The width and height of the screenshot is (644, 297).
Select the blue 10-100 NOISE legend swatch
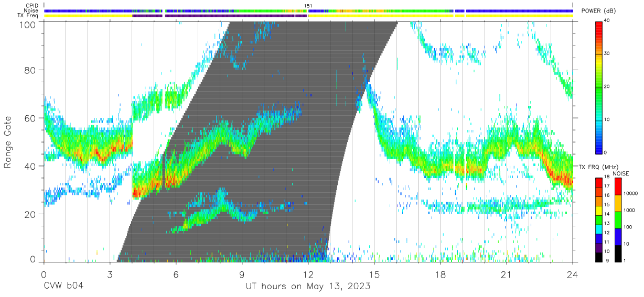click(x=618, y=236)
